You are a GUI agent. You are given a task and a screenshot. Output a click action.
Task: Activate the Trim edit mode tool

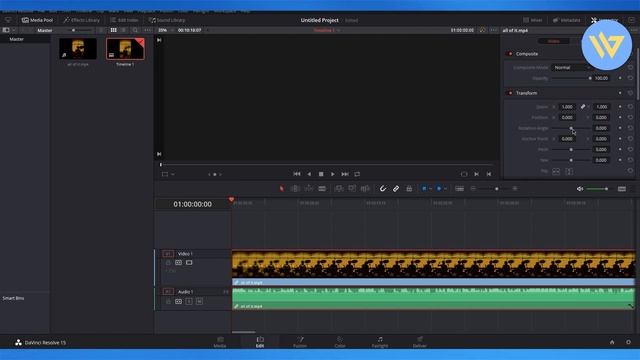pos(295,189)
